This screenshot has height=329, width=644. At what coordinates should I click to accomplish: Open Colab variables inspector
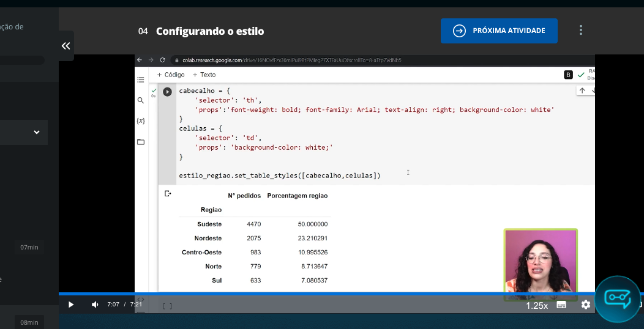point(141,121)
